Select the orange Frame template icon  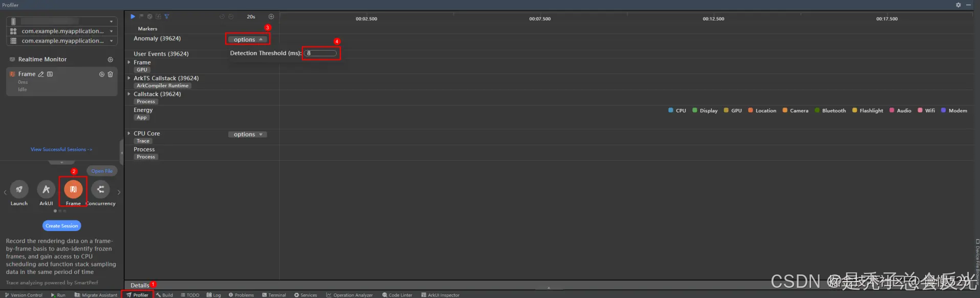point(73,189)
